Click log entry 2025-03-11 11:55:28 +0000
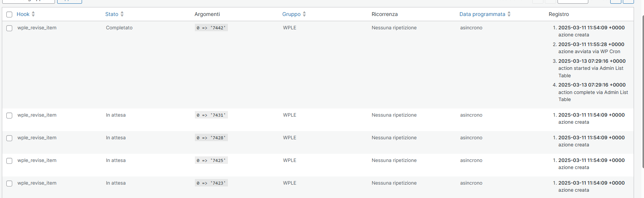Image resolution: width=644 pixels, height=198 pixels. pos(591,44)
